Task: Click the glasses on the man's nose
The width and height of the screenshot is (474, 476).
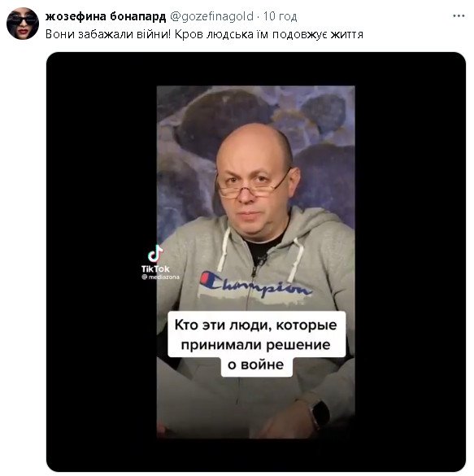Action: 253,186
